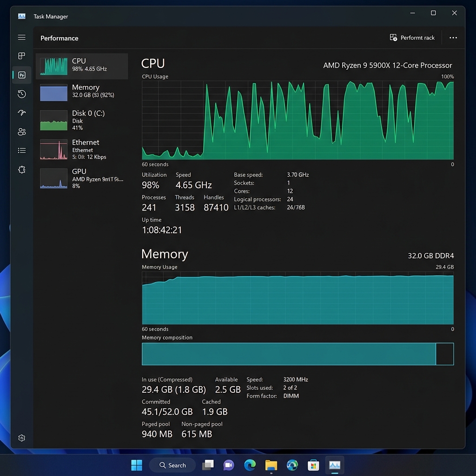Select the Memory item in resource list
Image resolution: width=476 pixels, height=476 pixels.
tap(82, 93)
